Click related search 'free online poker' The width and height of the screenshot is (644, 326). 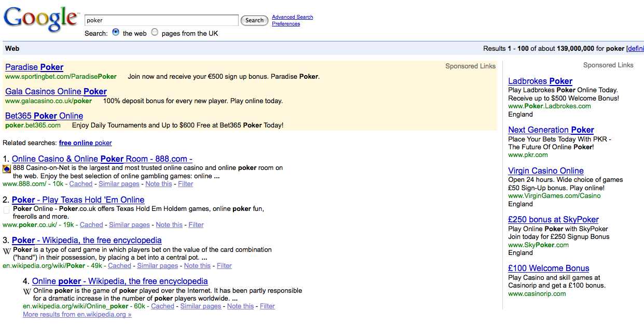click(85, 143)
